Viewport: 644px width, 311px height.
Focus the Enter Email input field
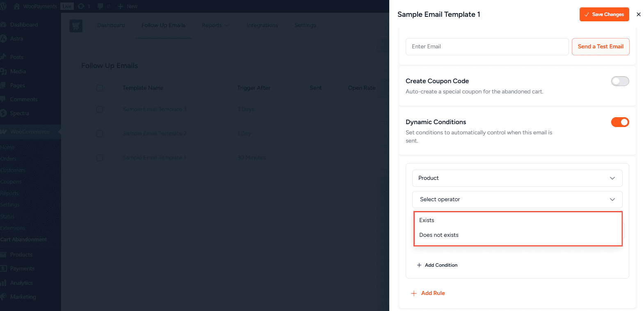(x=487, y=47)
